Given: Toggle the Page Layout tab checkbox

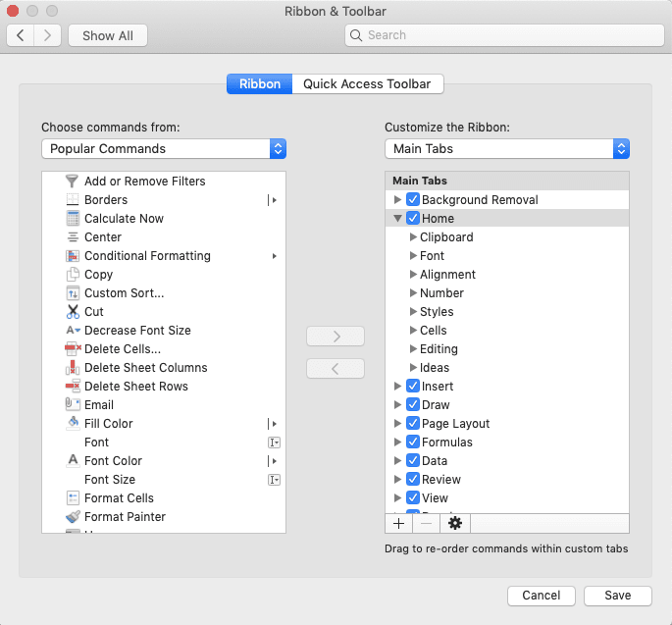Looking at the screenshot, I should click(x=413, y=423).
